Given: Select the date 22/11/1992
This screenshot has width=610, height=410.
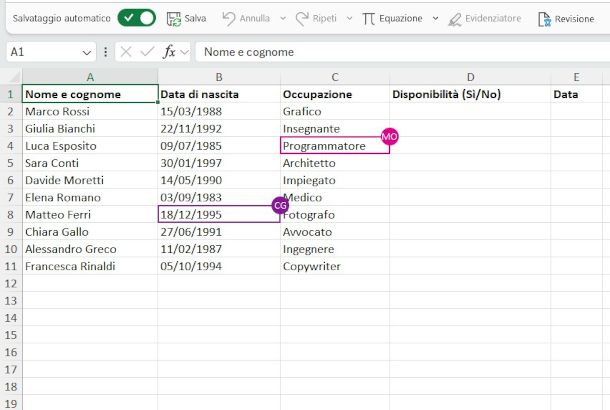Looking at the screenshot, I should 219,128.
